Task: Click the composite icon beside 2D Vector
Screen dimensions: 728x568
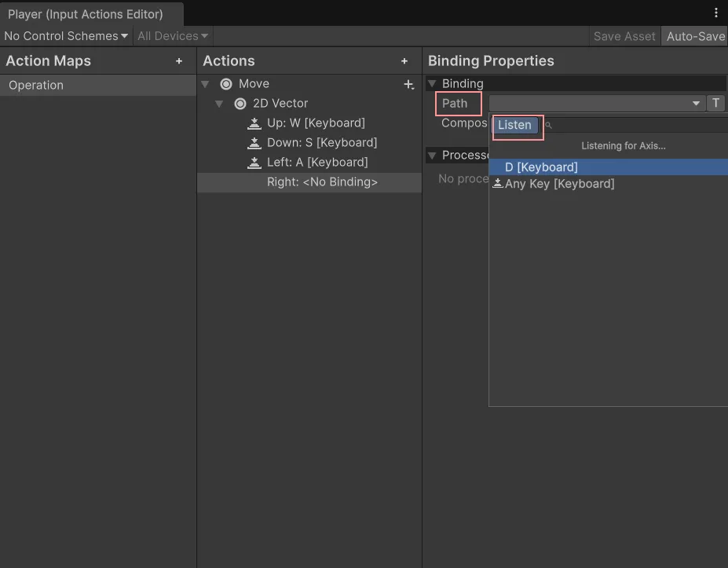Action: pos(240,104)
